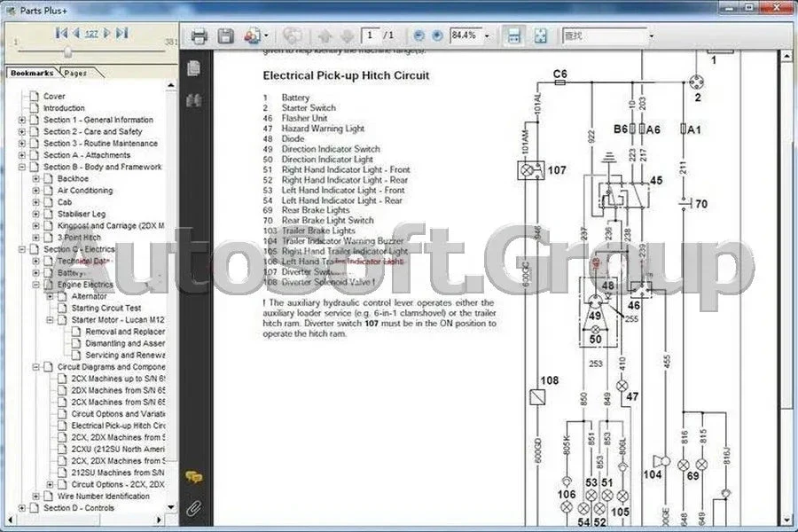The height and width of the screenshot is (532, 798).
Task: Select the Servicing and Renewal bookmark
Action: pyautogui.click(x=125, y=355)
